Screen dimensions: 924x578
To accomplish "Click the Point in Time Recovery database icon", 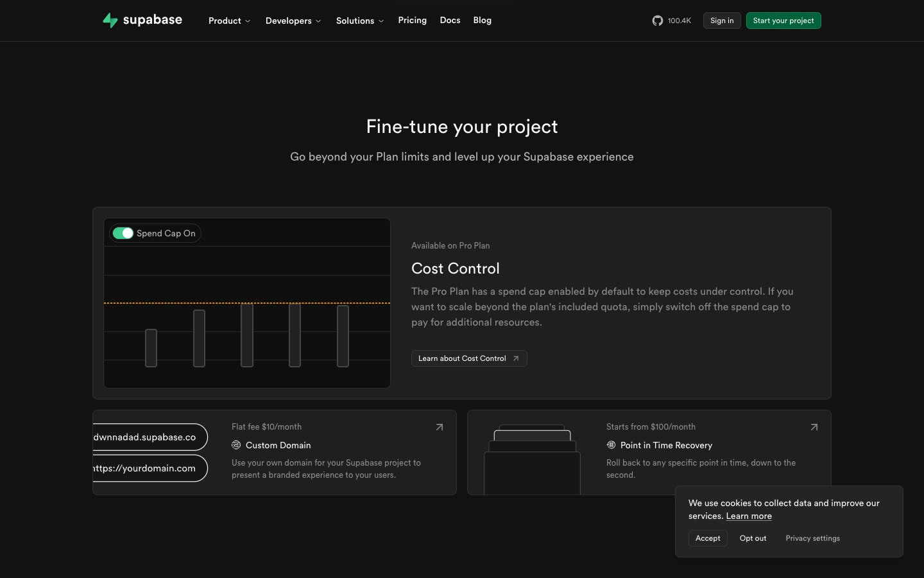I will point(611,445).
